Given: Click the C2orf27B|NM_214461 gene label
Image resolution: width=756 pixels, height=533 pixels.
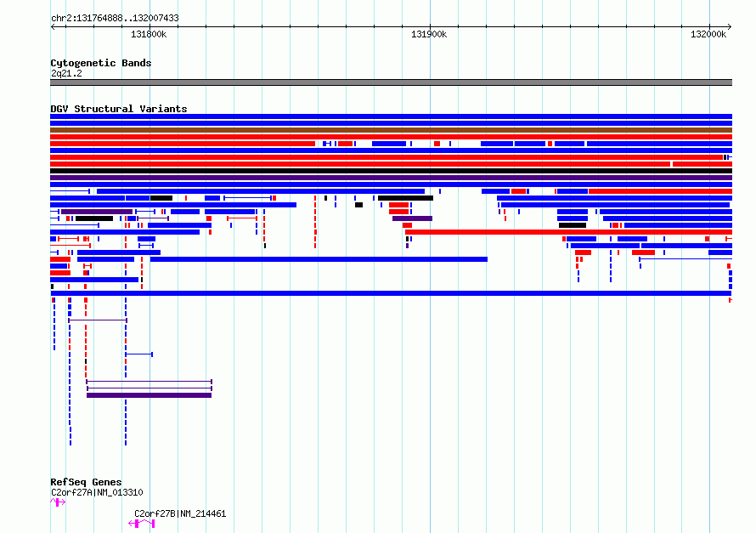Looking at the screenshot, I should pyautogui.click(x=180, y=513).
